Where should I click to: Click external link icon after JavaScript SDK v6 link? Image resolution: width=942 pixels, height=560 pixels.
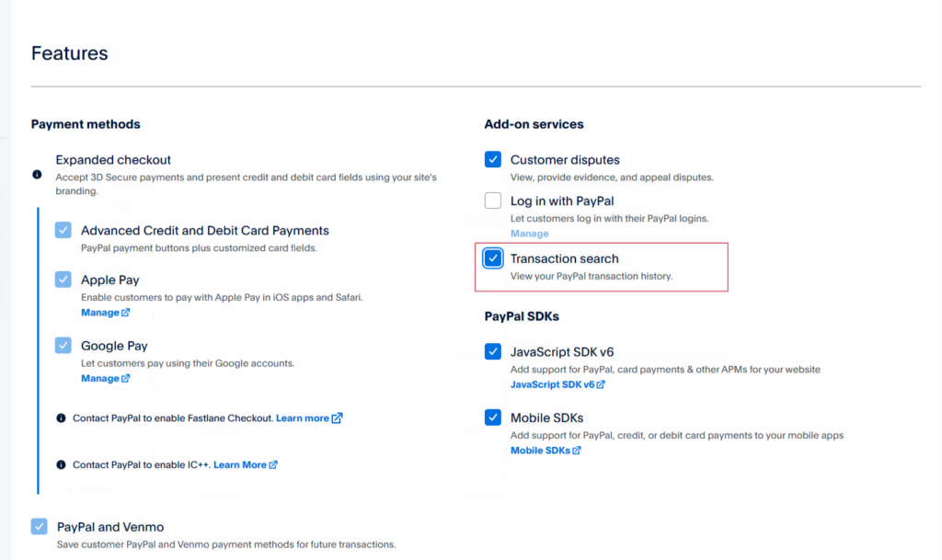(x=601, y=384)
